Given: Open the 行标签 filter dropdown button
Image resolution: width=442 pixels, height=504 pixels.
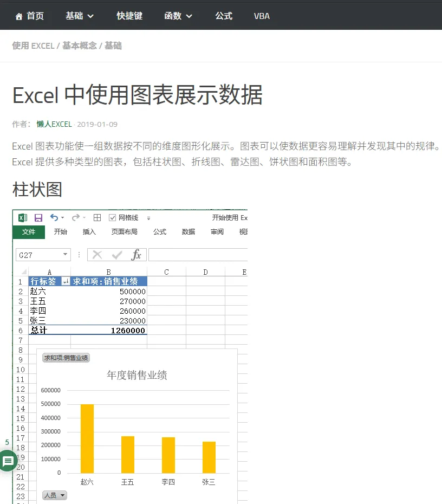Looking at the screenshot, I should click(x=66, y=281).
